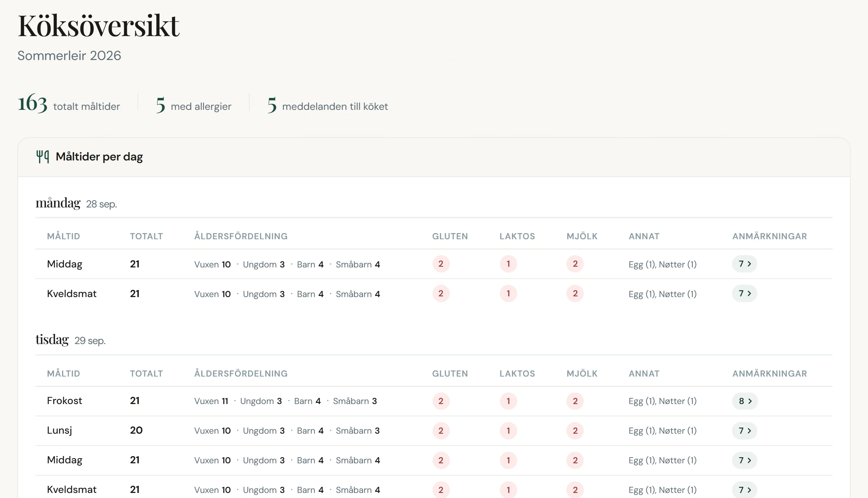Click the mjölk badge in Lunsj row

pos(575,431)
